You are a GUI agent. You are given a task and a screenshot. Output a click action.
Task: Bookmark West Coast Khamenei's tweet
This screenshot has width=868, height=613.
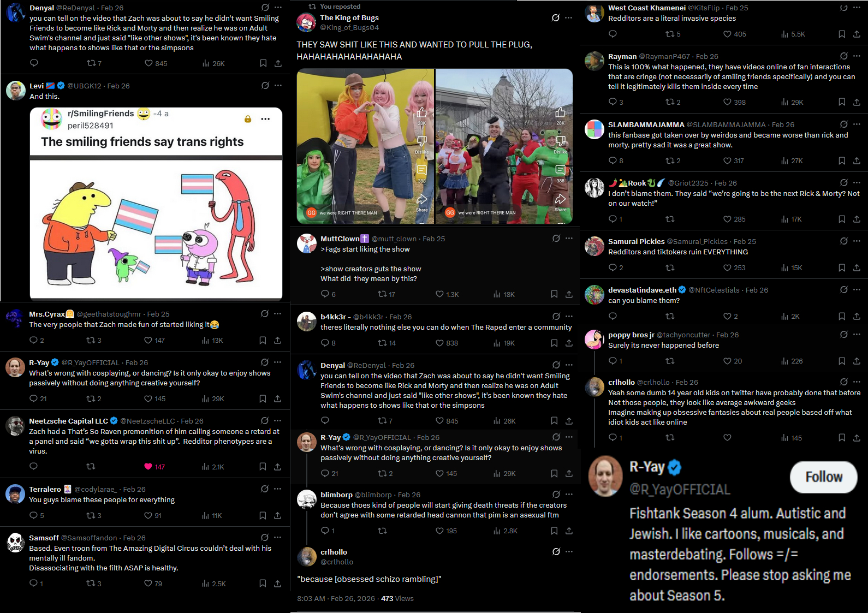(842, 34)
